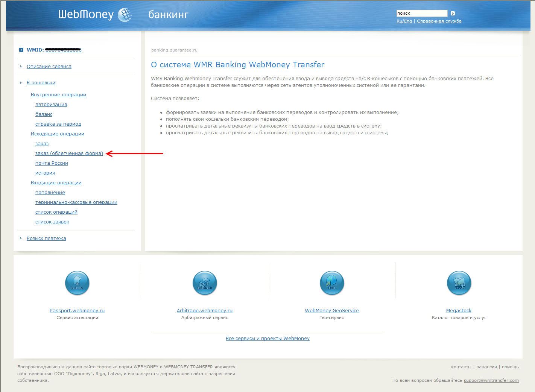This screenshot has width=535, height=392.
Task: Focus the поиск search field
Action: [x=422, y=14]
